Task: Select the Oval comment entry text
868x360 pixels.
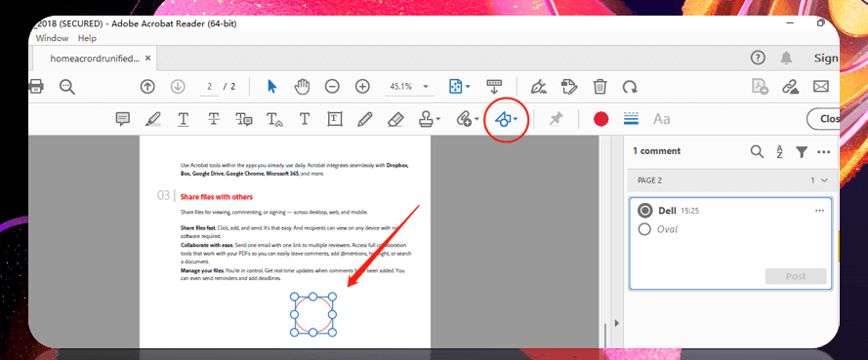Action: (x=667, y=229)
